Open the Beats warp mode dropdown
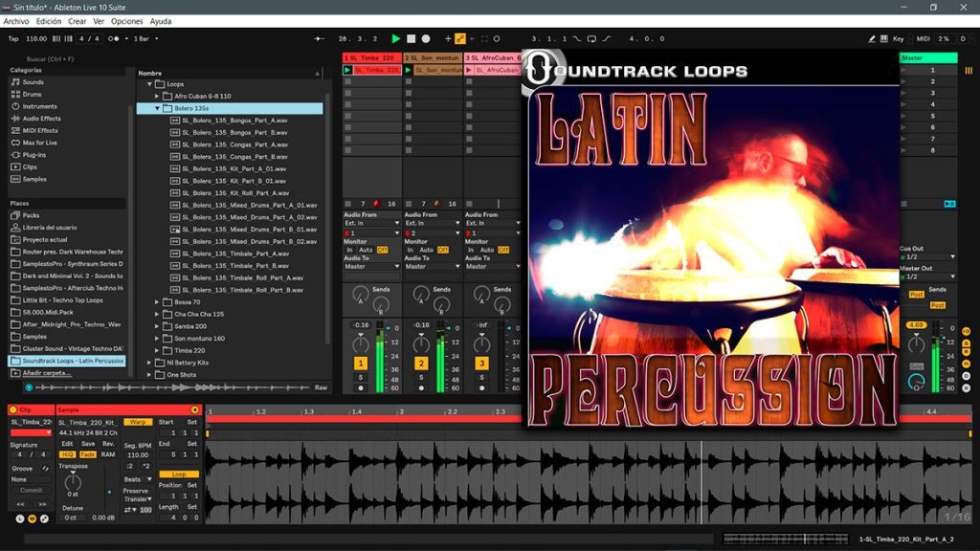 click(x=139, y=479)
